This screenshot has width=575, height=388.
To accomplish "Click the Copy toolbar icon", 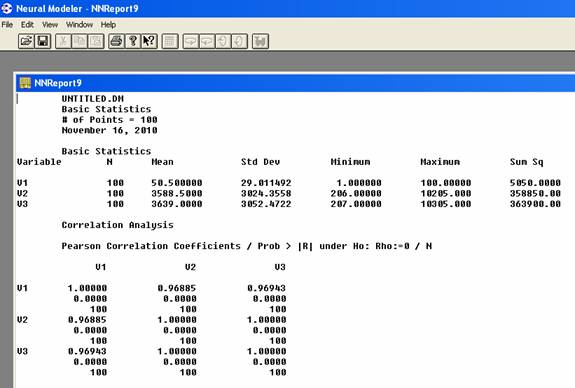I will point(80,41).
